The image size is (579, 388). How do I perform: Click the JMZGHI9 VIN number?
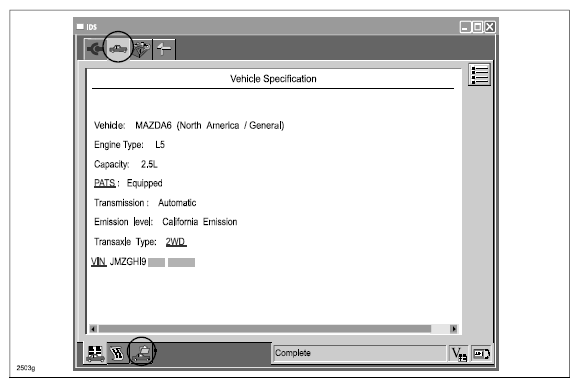point(128,262)
